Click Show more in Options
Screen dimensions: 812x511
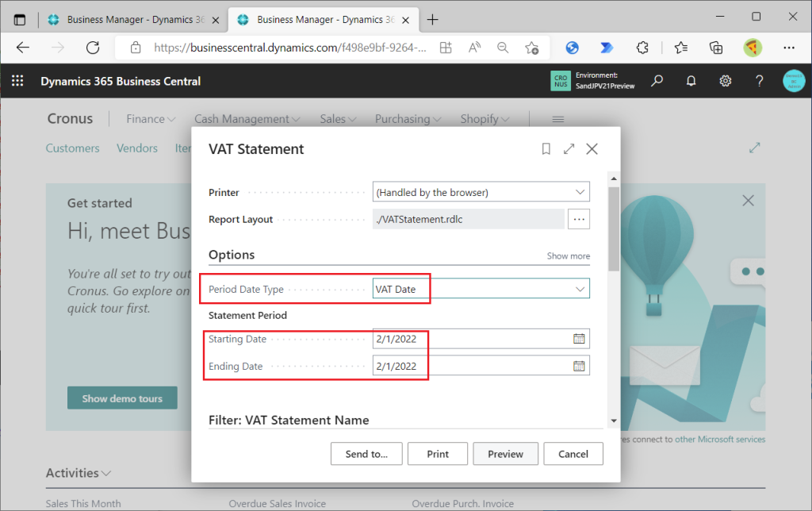(x=568, y=256)
